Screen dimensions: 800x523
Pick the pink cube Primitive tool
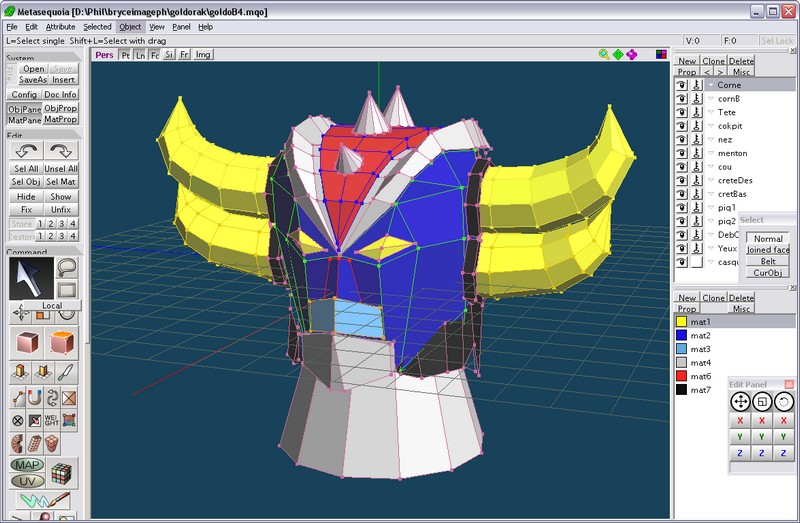pyautogui.click(x=27, y=342)
